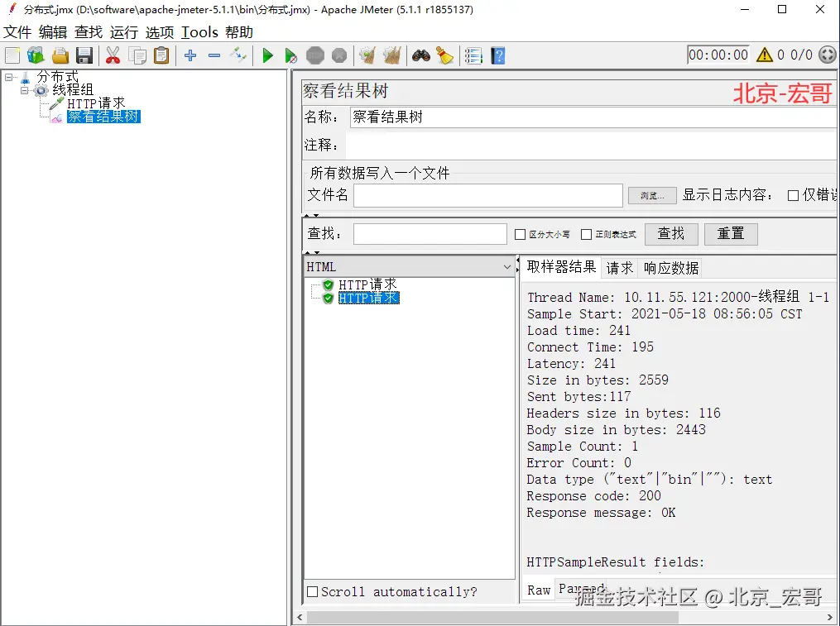Viewport: 840px width, 626px height.
Task: Click Response code: 200 line
Action: point(593,496)
